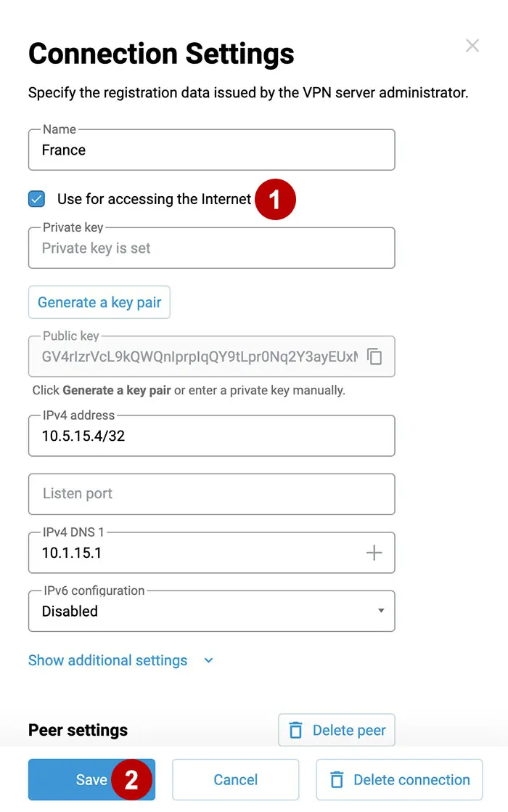Click Generate a key pair
Screen dimensions: 508x812
[x=99, y=302]
